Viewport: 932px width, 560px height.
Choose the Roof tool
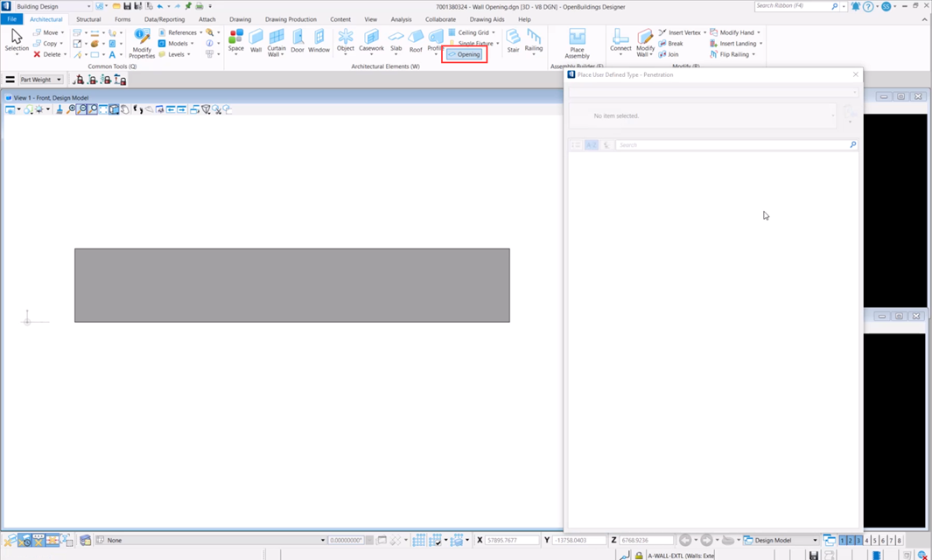(x=416, y=41)
